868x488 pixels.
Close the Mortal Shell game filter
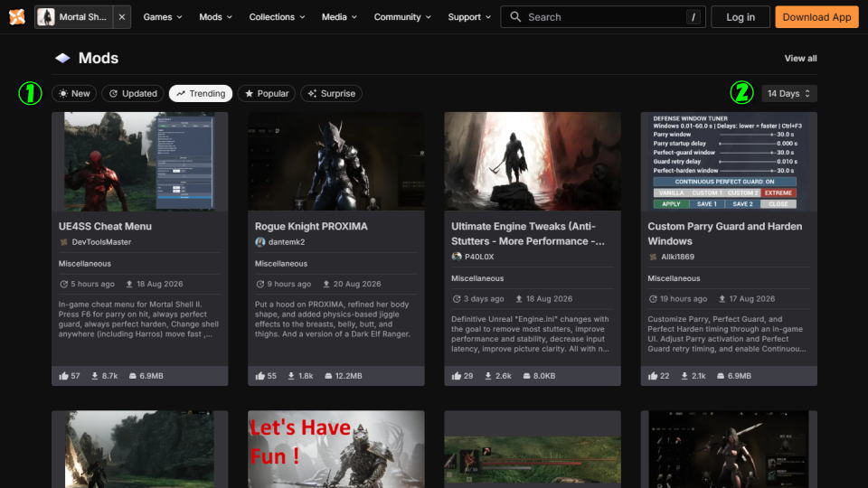point(122,17)
